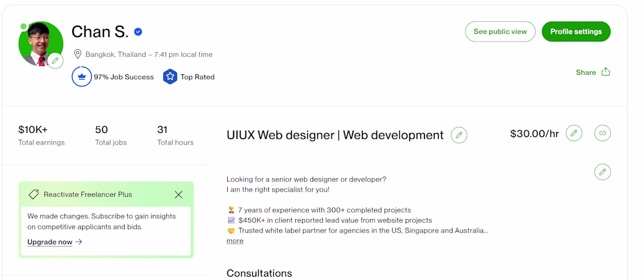The height and width of the screenshot is (280, 644).
Task: Edit the $30.00/hr hourly rate
Action: [574, 133]
